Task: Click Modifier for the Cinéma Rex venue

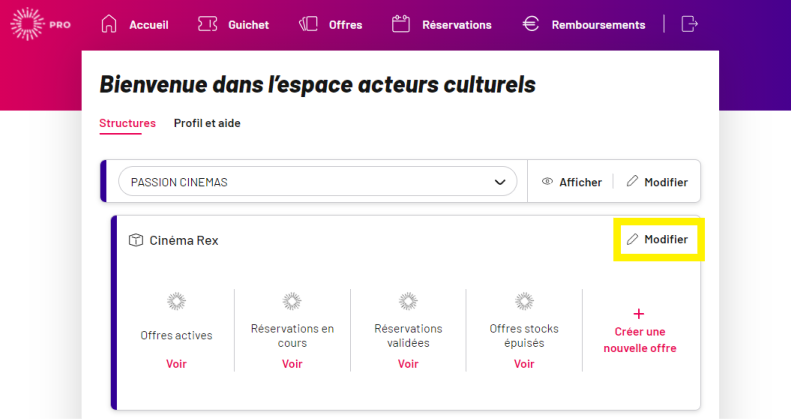Action: [x=657, y=239]
